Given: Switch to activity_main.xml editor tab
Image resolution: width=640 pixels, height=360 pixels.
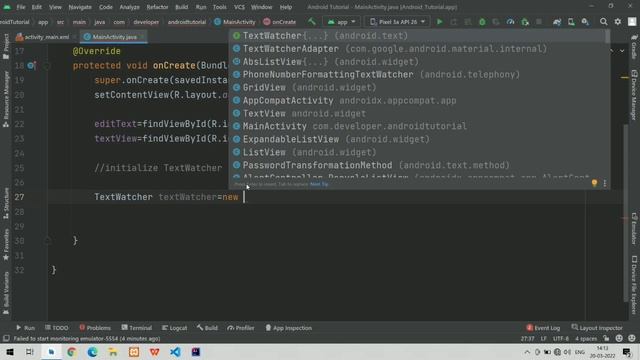Looking at the screenshot, I should pyautogui.click(x=46, y=37).
